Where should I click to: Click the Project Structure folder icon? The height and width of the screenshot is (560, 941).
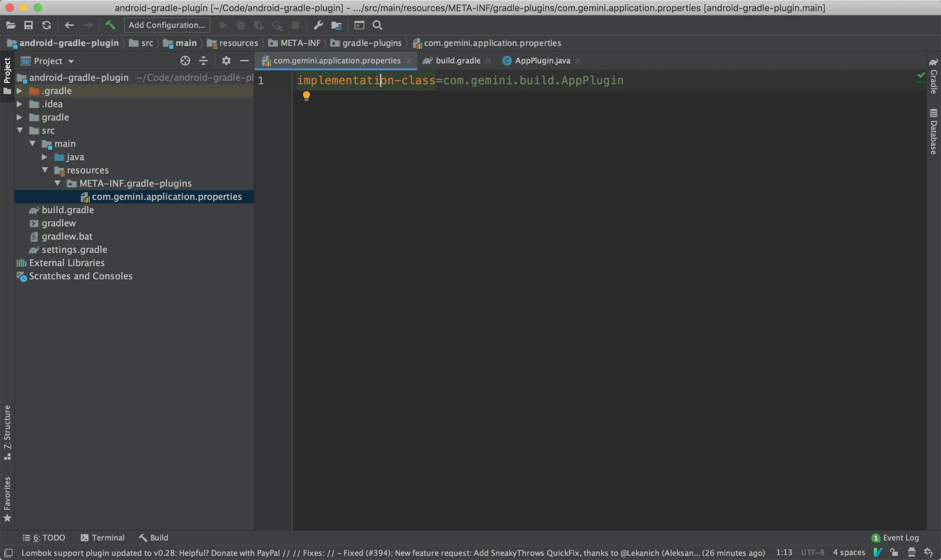(x=336, y=25)
